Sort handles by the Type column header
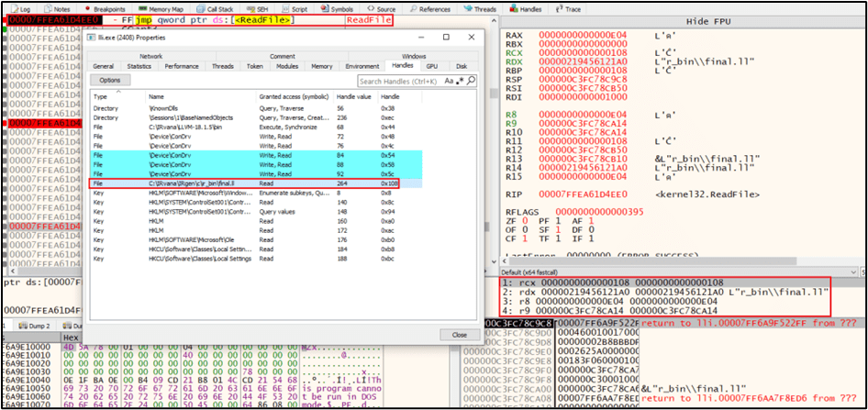The width and height of the screenshot is (868, 410). (x=101, y=96)
